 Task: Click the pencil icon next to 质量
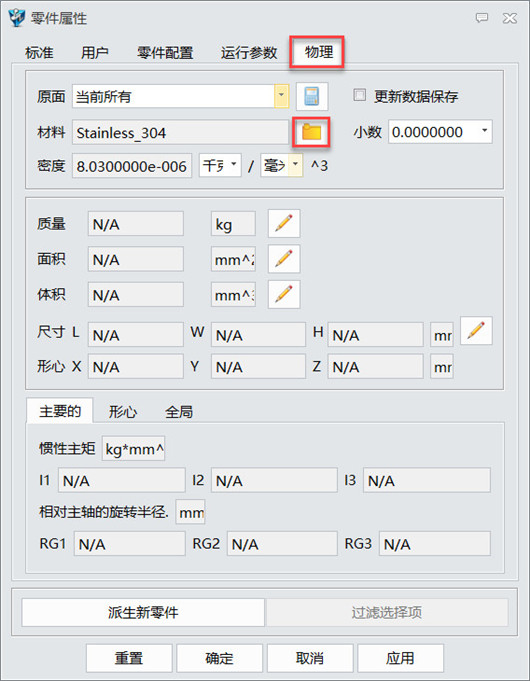284,224
